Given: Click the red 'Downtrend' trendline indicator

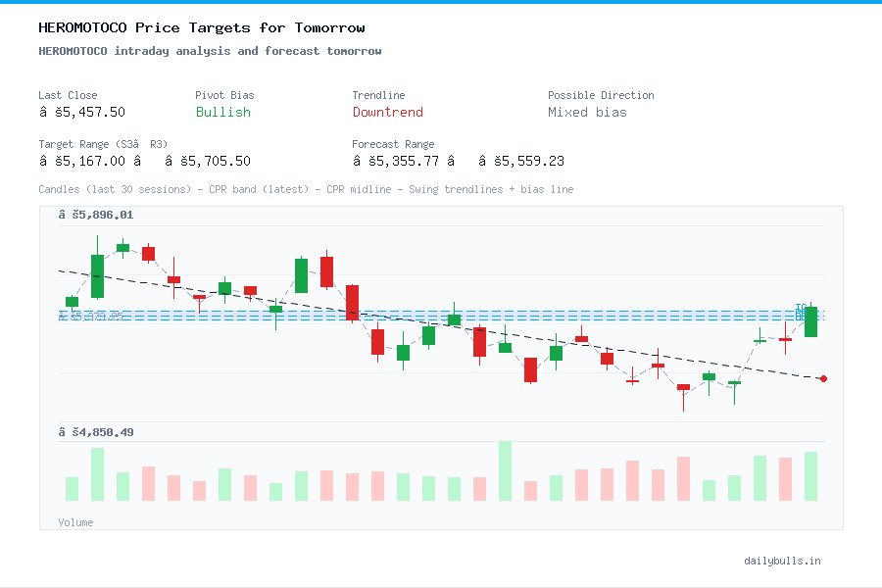Looking at the screenshot, I should tap(387, 113).
